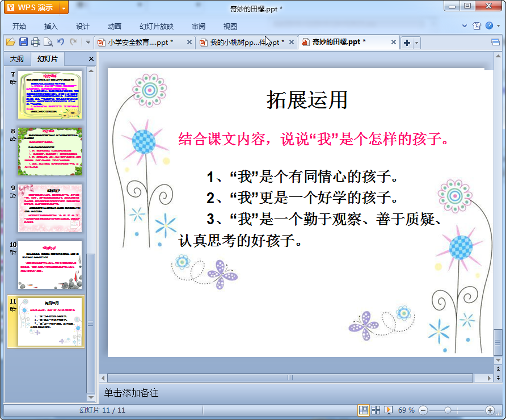Click animation star icon under slide 10

point(13,253)
